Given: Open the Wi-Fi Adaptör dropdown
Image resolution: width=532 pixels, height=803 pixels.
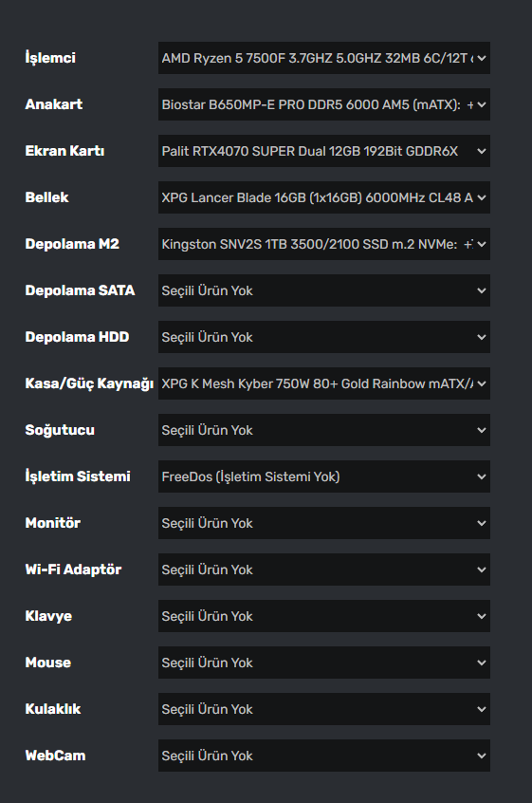Looking at the screenshot, I should point(323,570).
